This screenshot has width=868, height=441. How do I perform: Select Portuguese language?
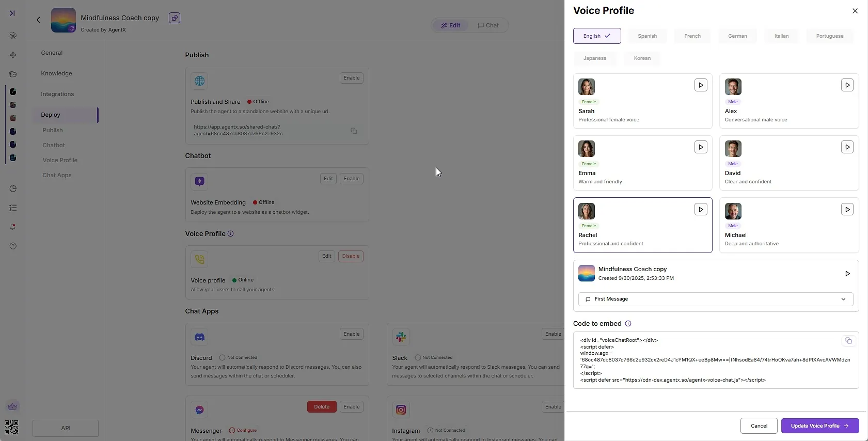830,36
